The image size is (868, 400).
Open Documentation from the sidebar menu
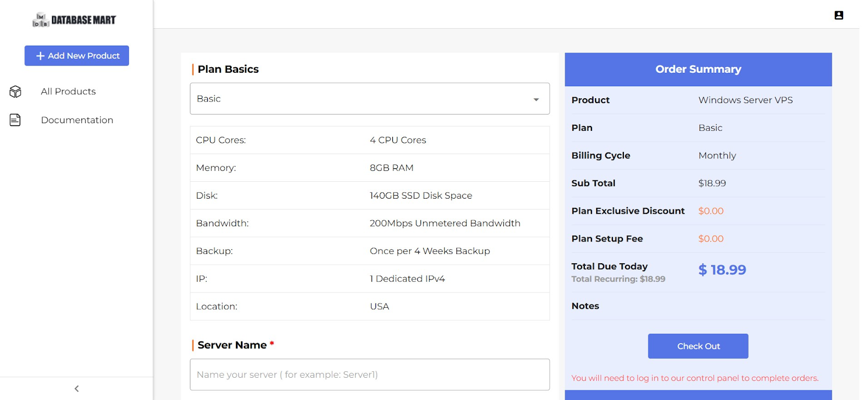[x=77, y=120]
